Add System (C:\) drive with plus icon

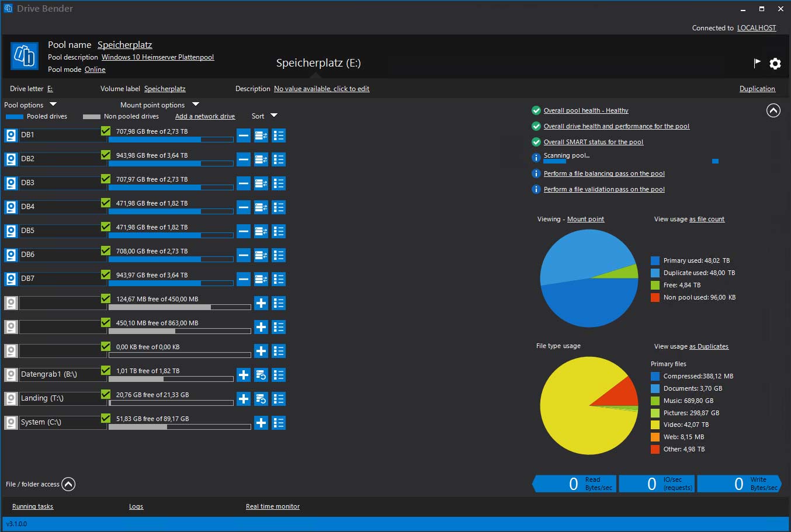pyautogui.click(x=261, y=423)
